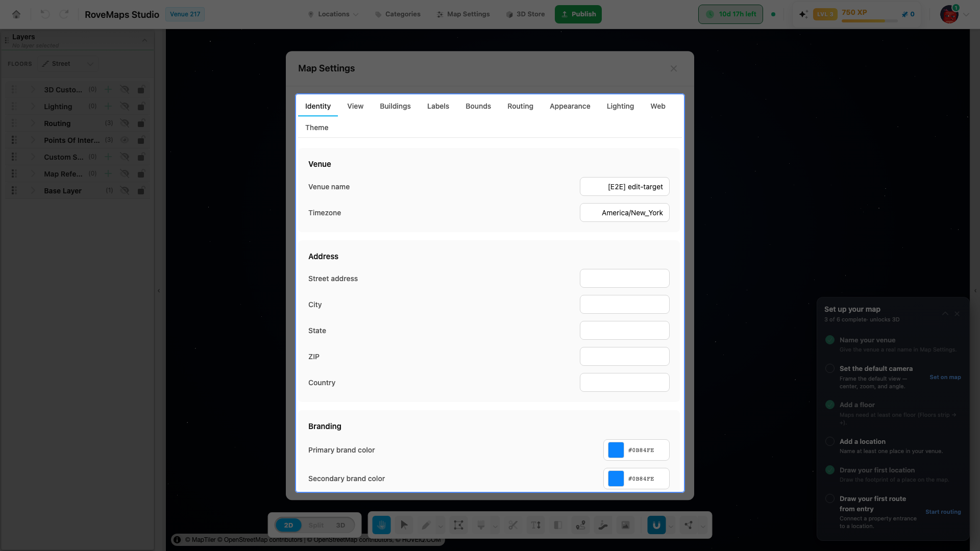
Task: Select the scissors cut tool
Action: coord(513,525)
